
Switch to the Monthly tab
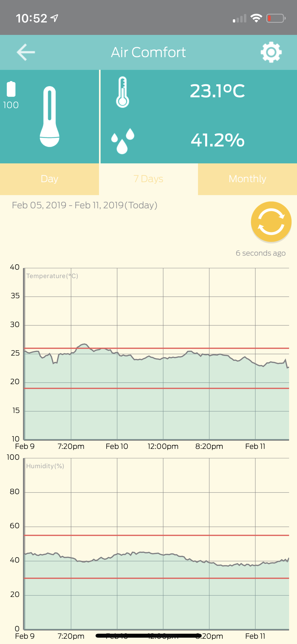pos(247,179)
